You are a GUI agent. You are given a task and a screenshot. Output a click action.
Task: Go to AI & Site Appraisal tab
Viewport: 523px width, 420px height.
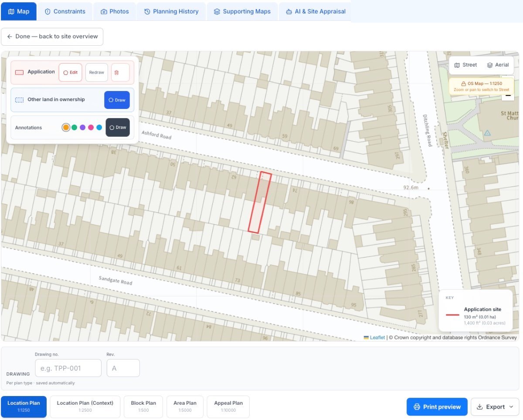(x=315, y=11)
